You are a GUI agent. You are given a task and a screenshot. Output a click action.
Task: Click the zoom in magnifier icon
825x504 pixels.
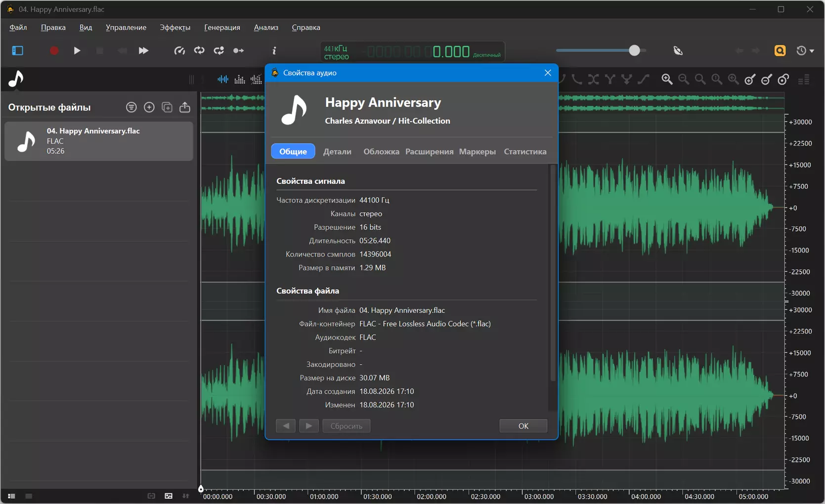pos(667,79)
